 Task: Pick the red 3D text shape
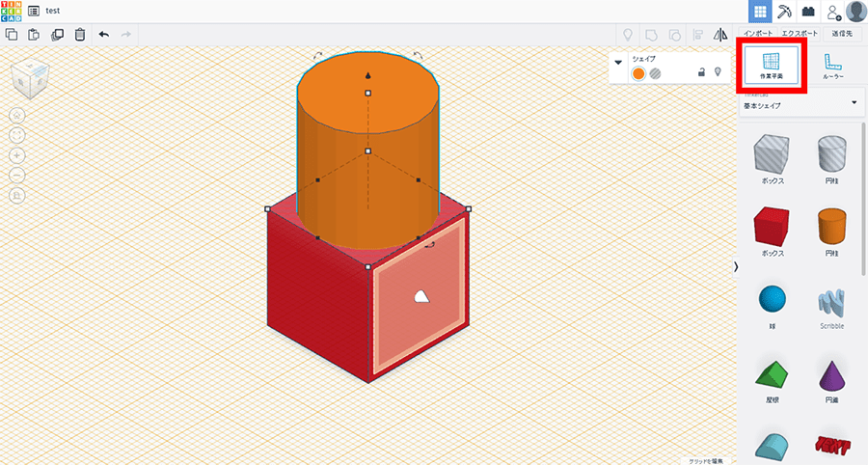click(832, 446)
